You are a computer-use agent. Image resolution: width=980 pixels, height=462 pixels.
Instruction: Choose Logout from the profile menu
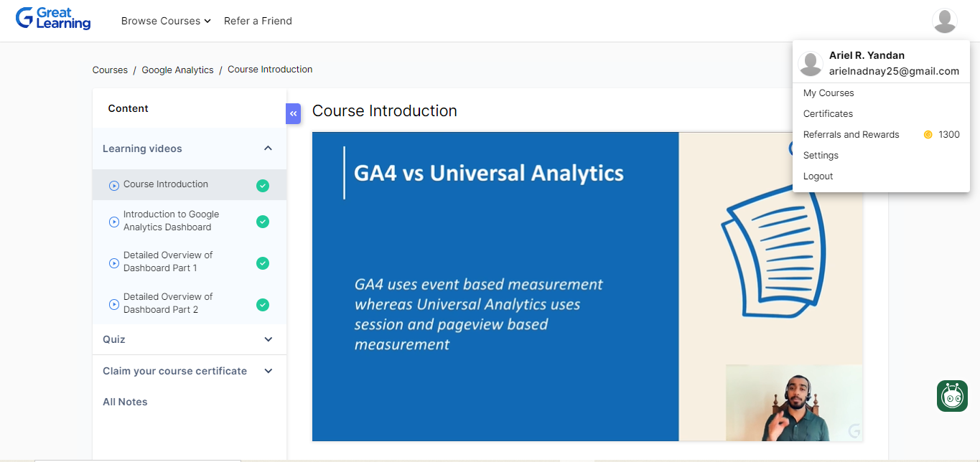818,176
